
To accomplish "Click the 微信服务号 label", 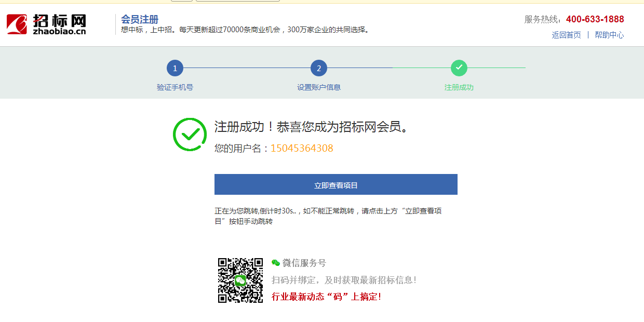I will click(304, 263).
